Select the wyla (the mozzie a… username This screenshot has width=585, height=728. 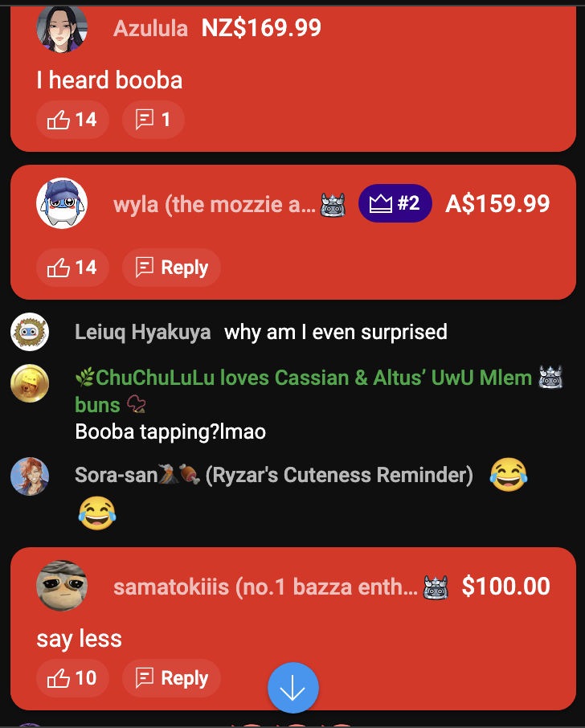[x=214, y=204]
